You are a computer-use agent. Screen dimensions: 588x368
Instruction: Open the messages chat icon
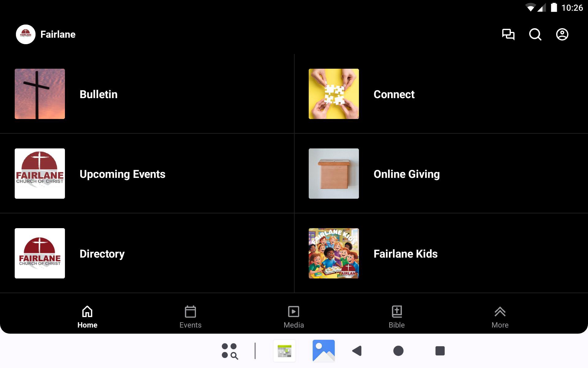coord(508,34)
